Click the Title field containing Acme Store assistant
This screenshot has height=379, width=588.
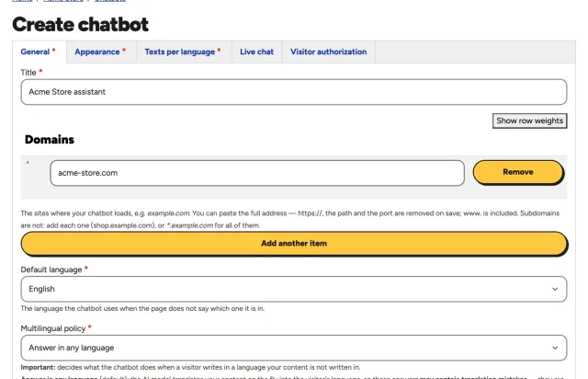(294, 92)
